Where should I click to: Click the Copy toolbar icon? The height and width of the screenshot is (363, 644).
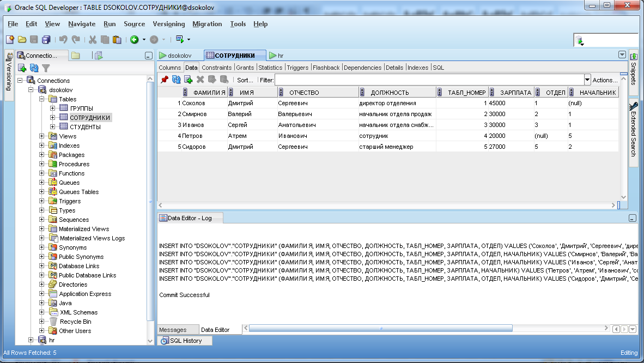(x=105, y=39)
